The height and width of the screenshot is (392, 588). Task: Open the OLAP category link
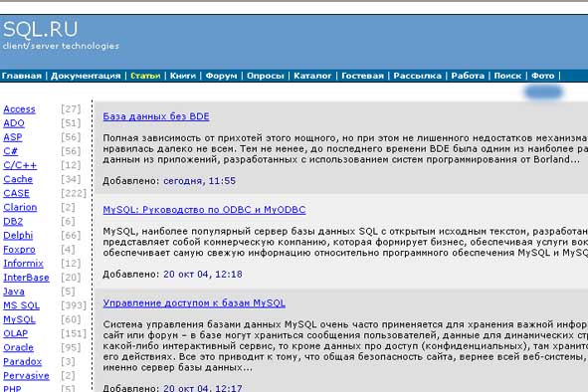click(15, 333)
